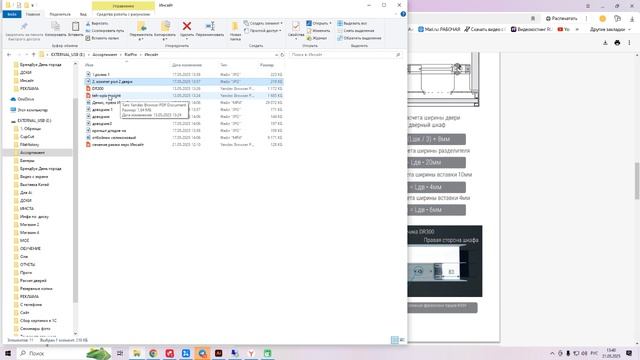Switch to the Home ribbon tab

point(33,14)
